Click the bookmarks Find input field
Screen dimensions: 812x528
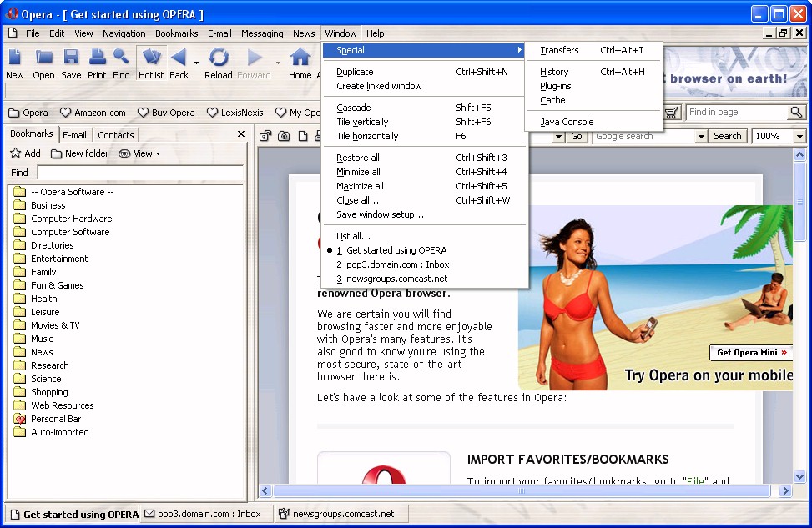tap(140, 173)
